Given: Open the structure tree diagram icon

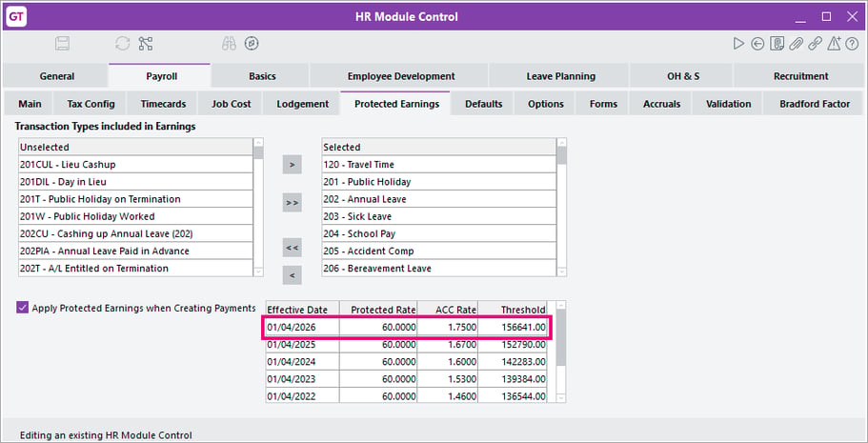Looking at the screenshot, I should [x=146, y=44].
